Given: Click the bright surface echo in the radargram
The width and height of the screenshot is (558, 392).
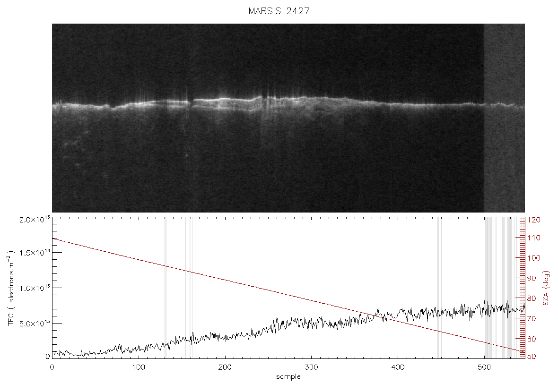Looking at the screenshot, I should tap(288, 102).
